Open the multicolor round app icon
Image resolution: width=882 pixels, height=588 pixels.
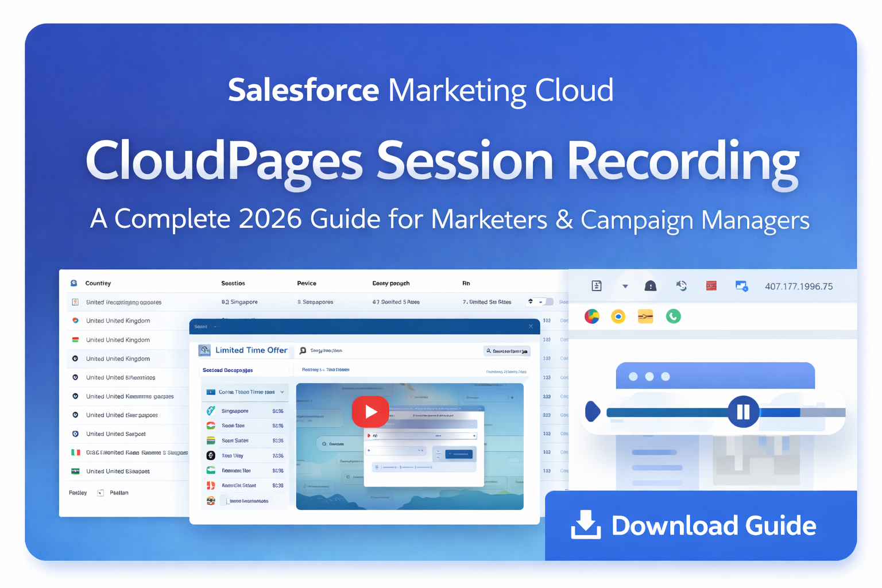pyautogui.click(x=592, y=316)
